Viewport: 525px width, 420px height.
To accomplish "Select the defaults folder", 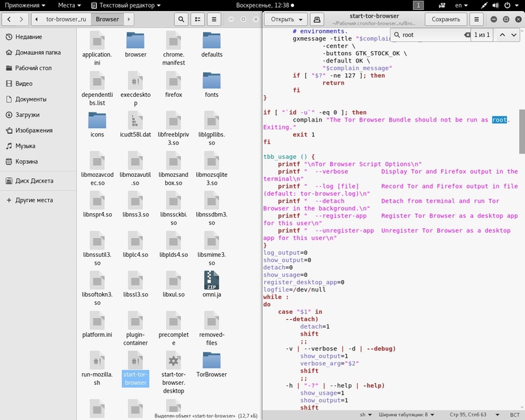I will [211, 44].
